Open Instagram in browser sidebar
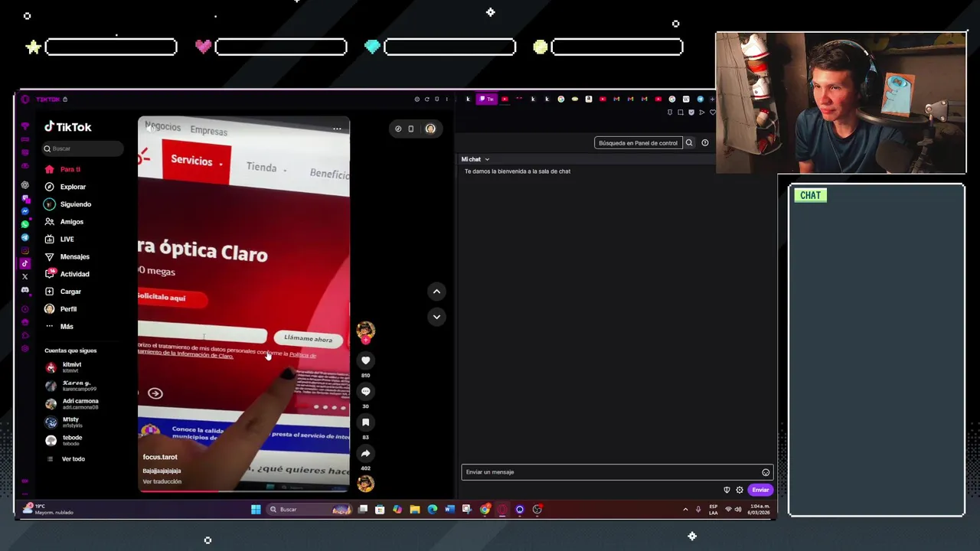 (24, 250)
